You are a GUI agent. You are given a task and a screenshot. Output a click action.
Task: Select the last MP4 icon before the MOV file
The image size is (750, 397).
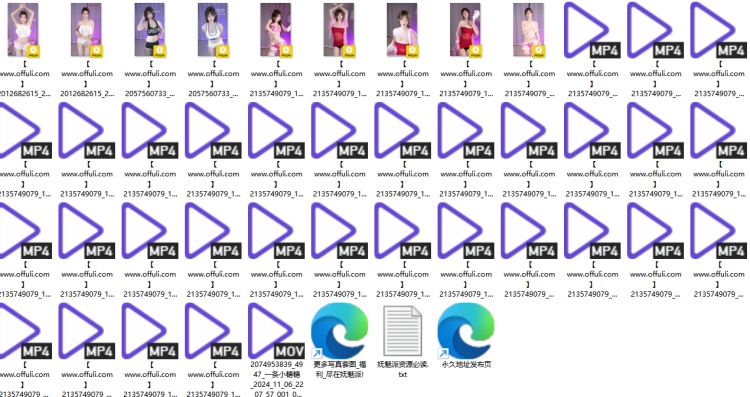pyautogui.click(x=213, y=331)
